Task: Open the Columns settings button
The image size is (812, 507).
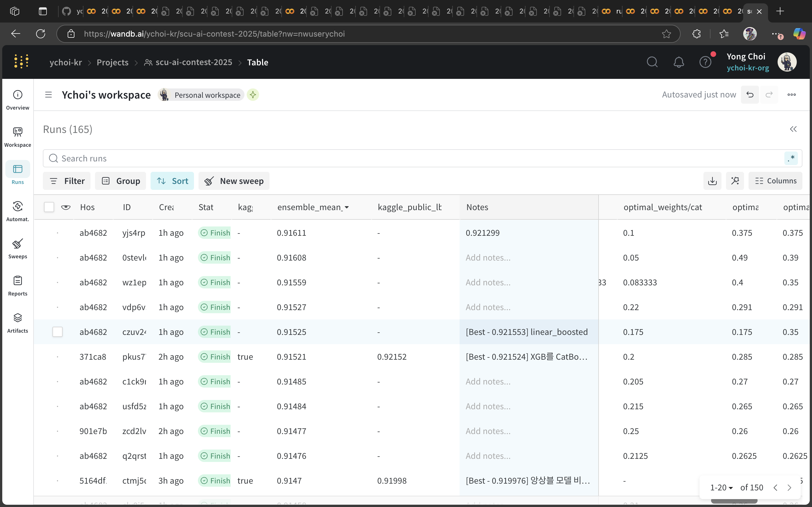Action: pyautogui.click(x=775, y=181)
